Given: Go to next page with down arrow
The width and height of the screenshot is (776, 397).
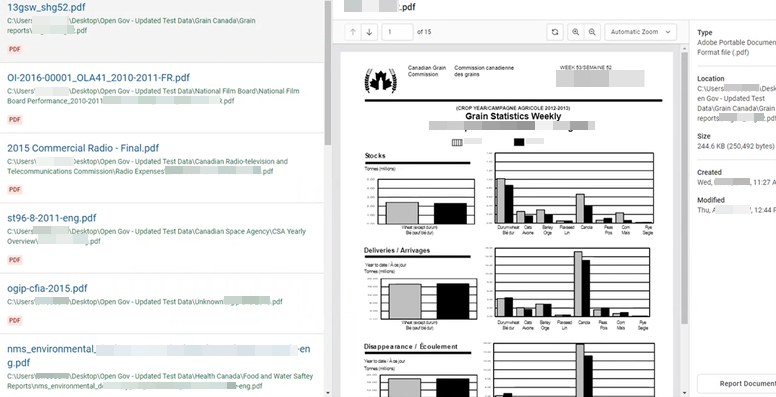Looking at the screenshot, I should point(369,32).
